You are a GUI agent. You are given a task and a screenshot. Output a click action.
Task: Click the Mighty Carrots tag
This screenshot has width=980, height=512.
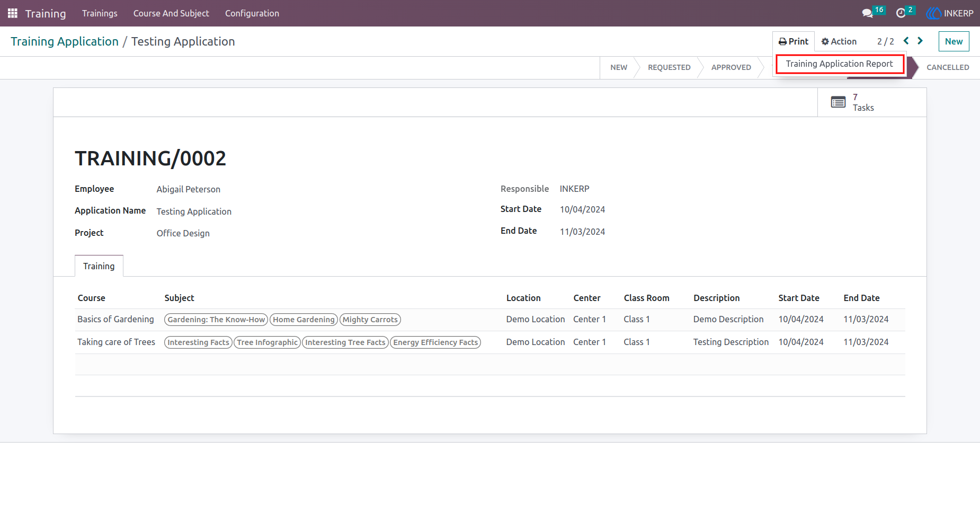pyautogui.click(x=370, y=320)
